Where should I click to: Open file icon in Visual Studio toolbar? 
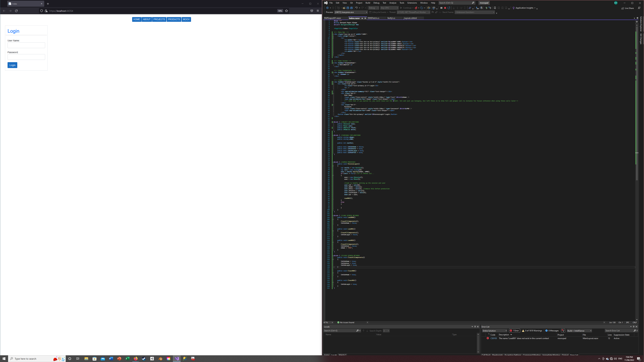click(x=344, y=8)
